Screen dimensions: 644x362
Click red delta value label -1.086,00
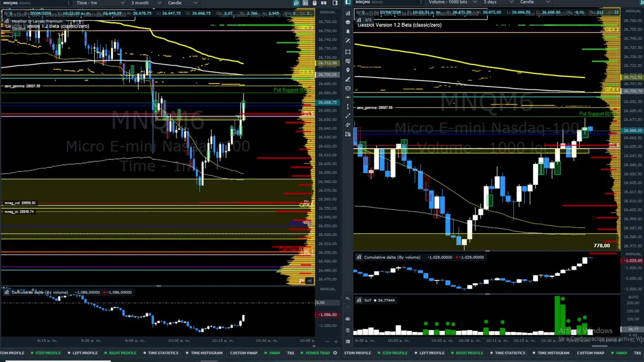coord(328,315)
